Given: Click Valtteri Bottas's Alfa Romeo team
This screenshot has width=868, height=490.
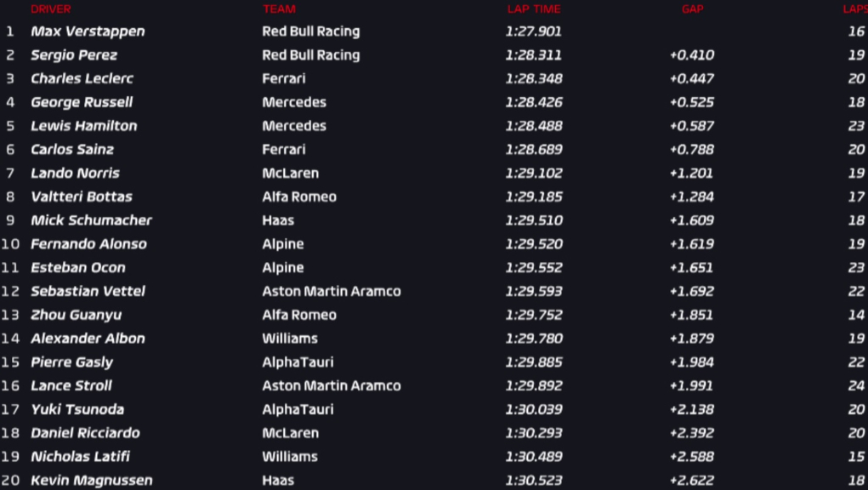Looking at the screenshot, I should click(x=299, y=197).
